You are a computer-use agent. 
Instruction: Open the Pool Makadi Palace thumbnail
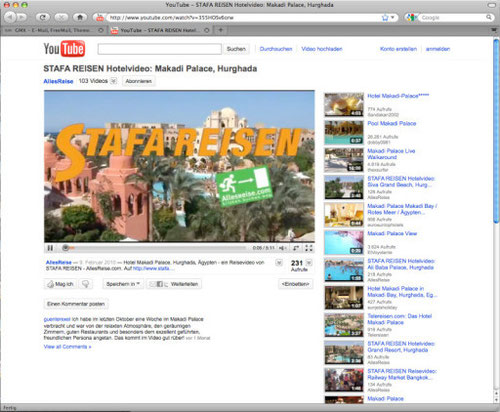[x=344, y=132]
